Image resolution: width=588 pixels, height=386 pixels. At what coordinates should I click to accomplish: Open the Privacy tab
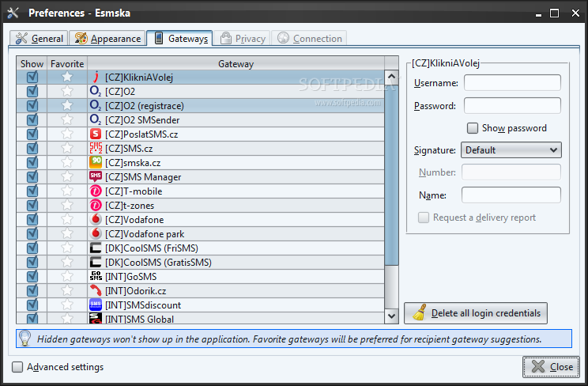[x=243, y=38]
